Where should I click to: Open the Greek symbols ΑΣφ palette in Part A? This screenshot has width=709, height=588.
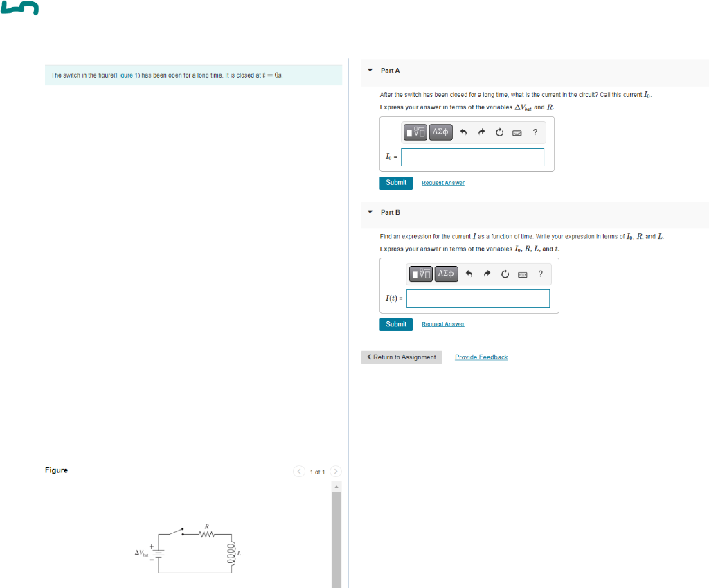click(440, 132)
